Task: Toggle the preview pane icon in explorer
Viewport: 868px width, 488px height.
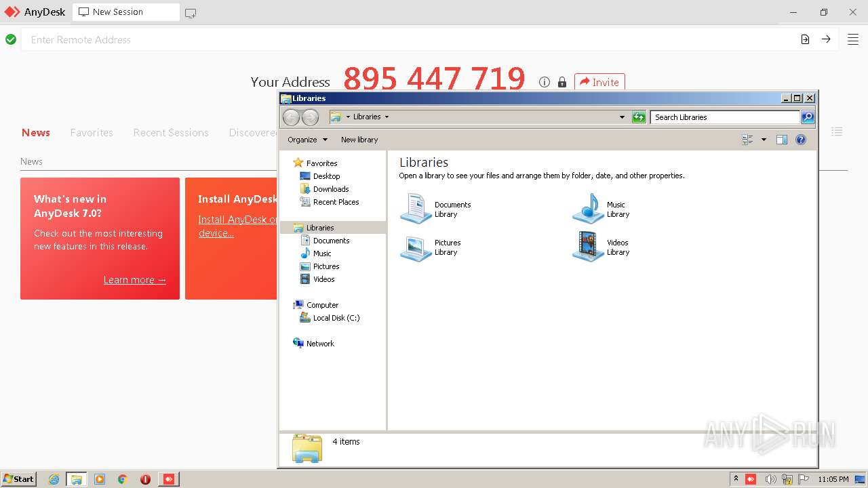Action: 782,140
